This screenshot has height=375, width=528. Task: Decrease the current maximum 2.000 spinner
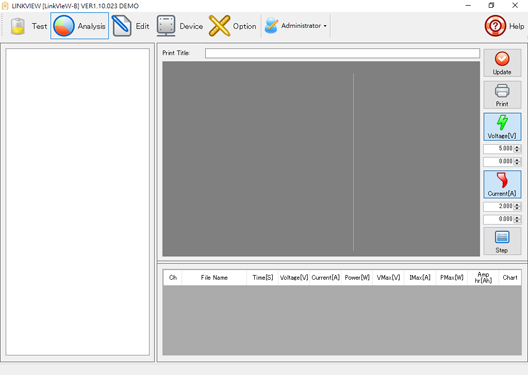tap(517, 208)
